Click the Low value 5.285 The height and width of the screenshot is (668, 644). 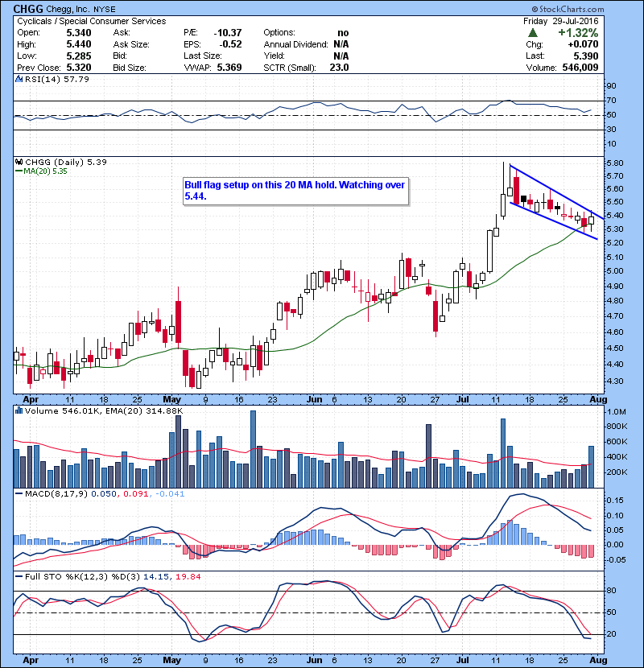(x=79, y=56)
